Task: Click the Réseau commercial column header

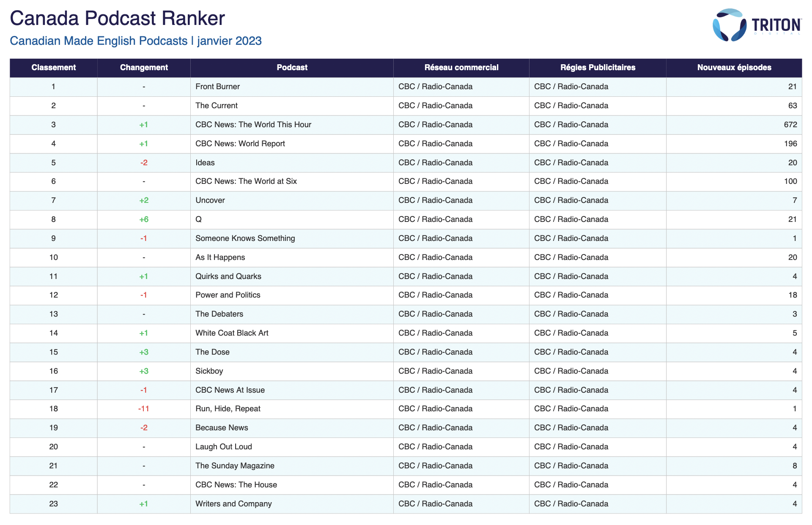Action: point(461,68)
